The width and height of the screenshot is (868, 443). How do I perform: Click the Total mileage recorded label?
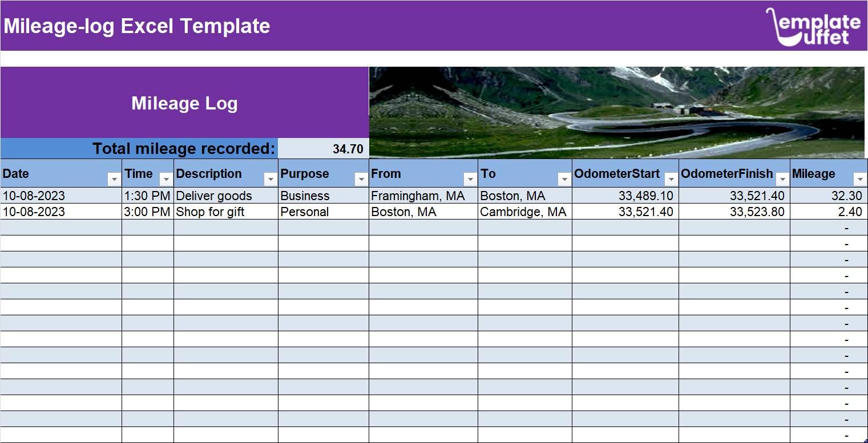click(x=185, y=148)
